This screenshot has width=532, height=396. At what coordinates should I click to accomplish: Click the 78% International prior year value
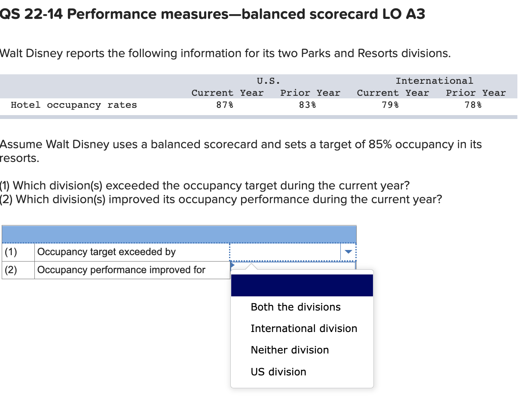(x=473, y=105)
